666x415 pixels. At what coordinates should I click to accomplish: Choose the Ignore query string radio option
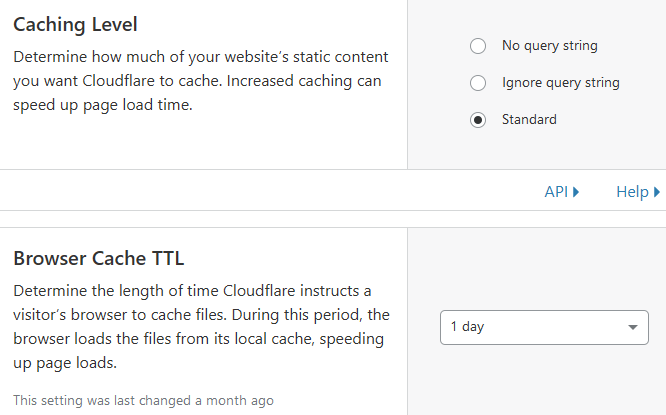tap(478, 83)
